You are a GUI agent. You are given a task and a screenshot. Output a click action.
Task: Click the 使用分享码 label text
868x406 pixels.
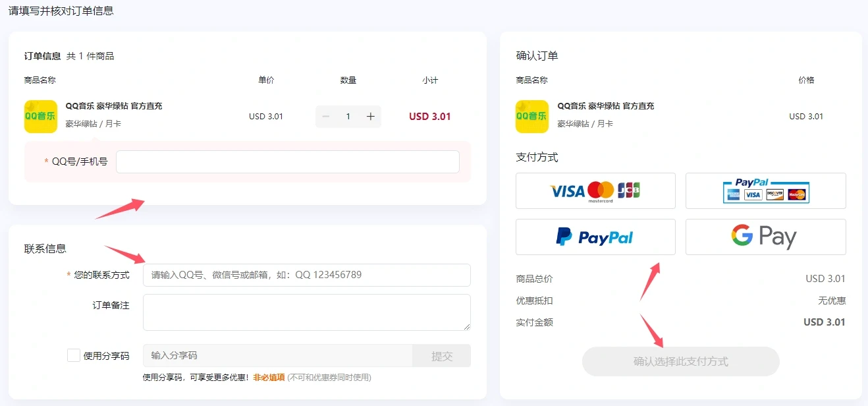click(106, 356)
